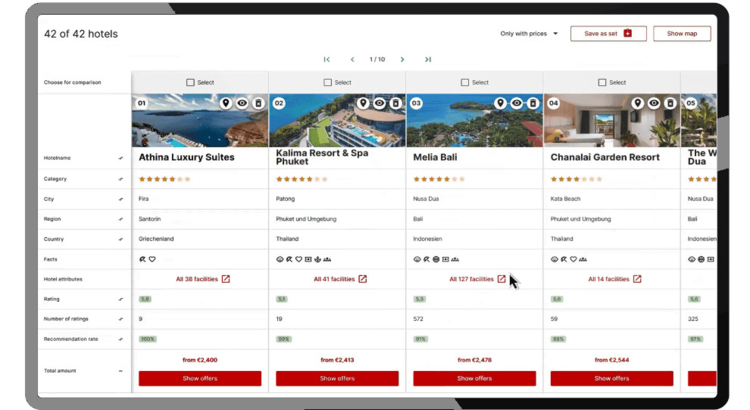This screenshot has width=750, height=410.
Task: Click heart fact icon for Athina Luxury Suites
Action: pyautogui.click(x=152, y=259)
